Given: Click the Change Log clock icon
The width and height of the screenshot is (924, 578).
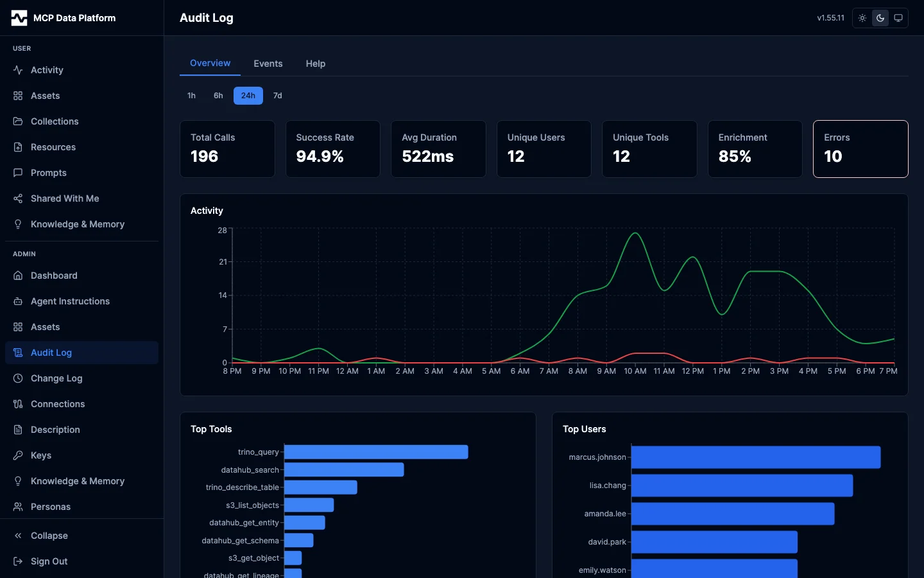Looking at the screenshot, I should 18,378.
